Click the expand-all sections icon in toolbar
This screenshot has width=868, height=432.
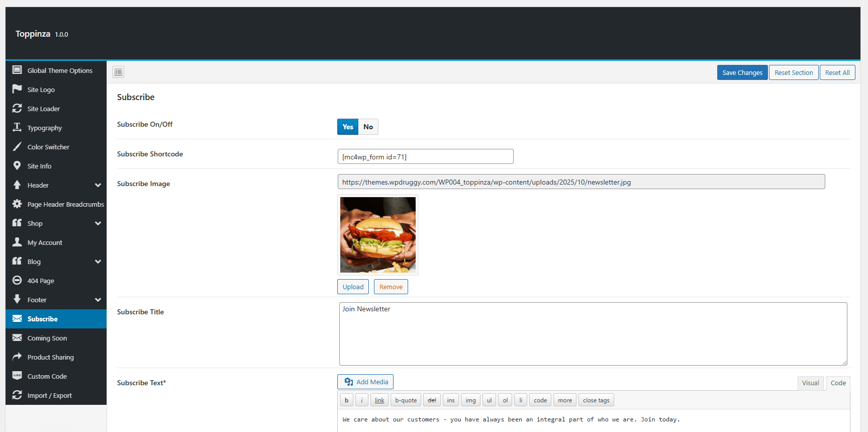pyautogui.click(x=118, y=72)
